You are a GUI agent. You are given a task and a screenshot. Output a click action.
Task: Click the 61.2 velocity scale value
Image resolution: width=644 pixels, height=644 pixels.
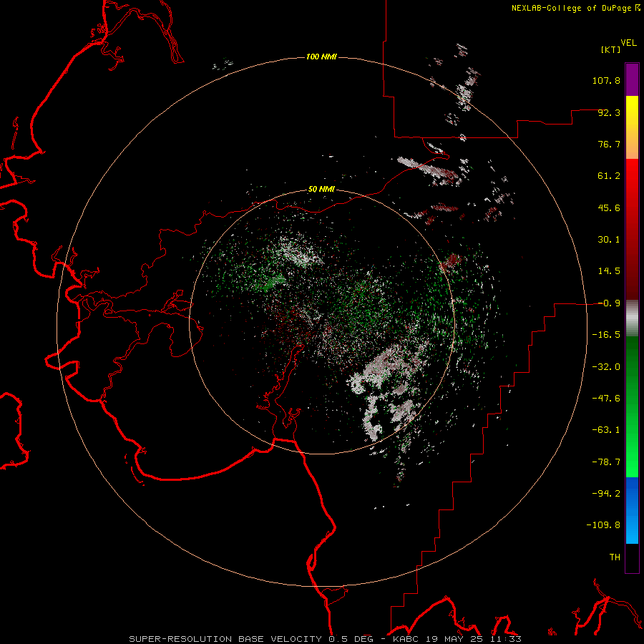click(609, 176)
